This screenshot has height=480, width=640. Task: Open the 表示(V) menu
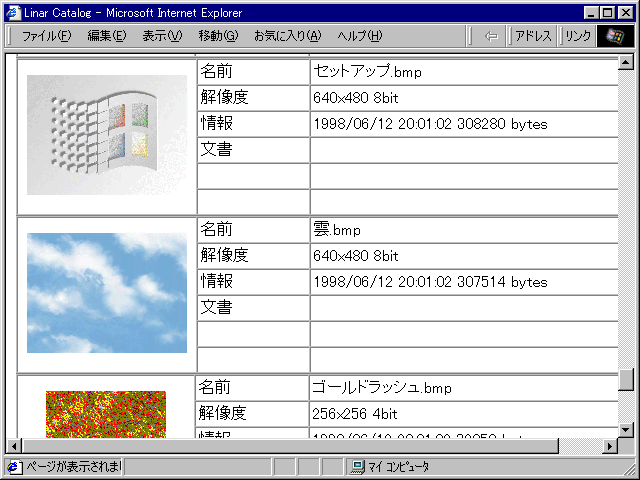162,36
